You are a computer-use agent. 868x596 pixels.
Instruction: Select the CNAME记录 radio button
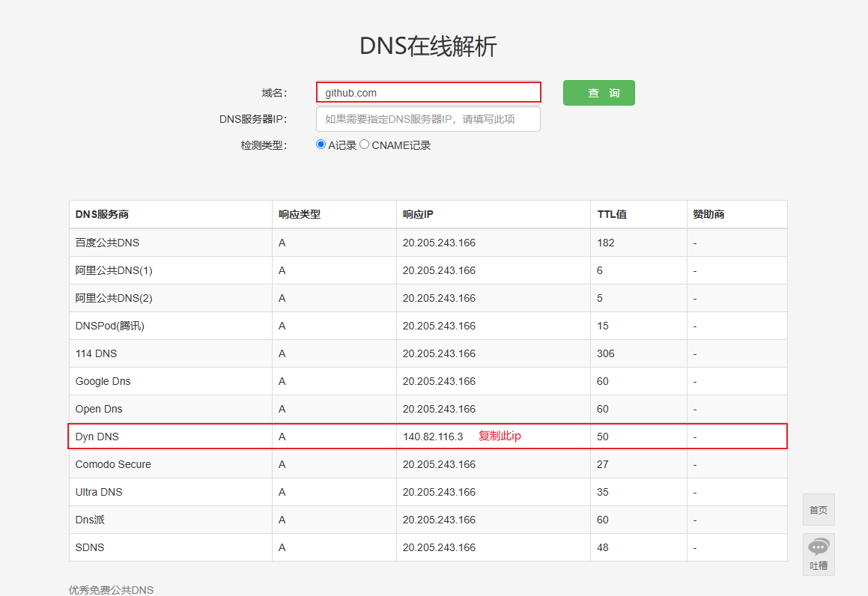[x=364, y=145]
